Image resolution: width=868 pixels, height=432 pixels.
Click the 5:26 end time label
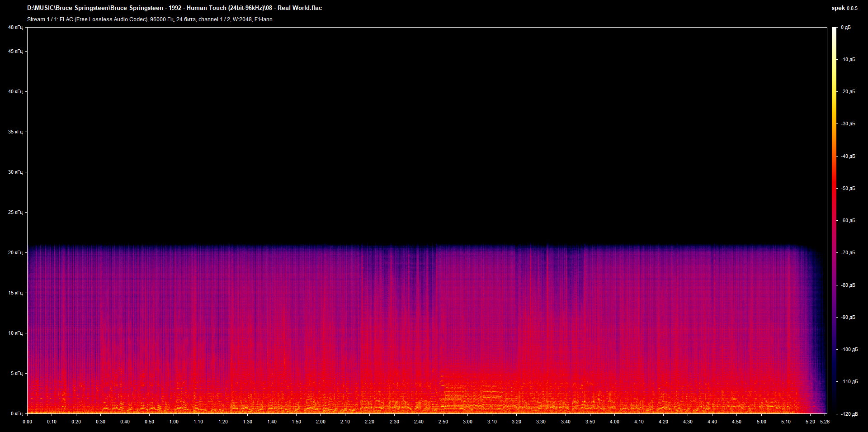coord(825,422)
